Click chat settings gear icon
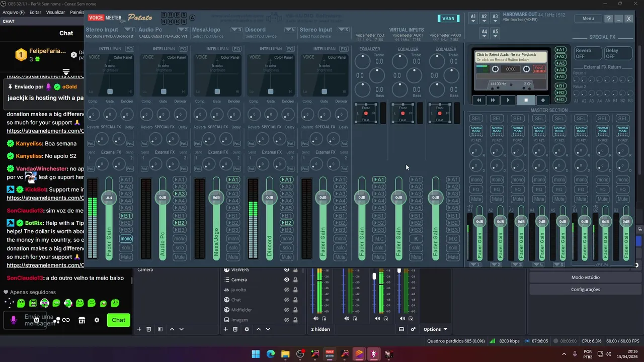Screen dimensions: 644x362 pyautogui.click(x=97, y=320)
